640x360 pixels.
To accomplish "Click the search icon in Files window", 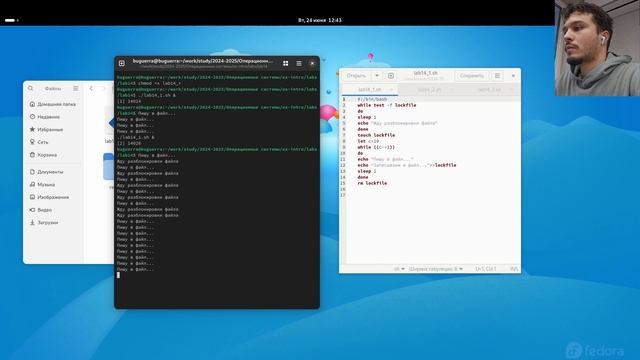I will [31, 88].
